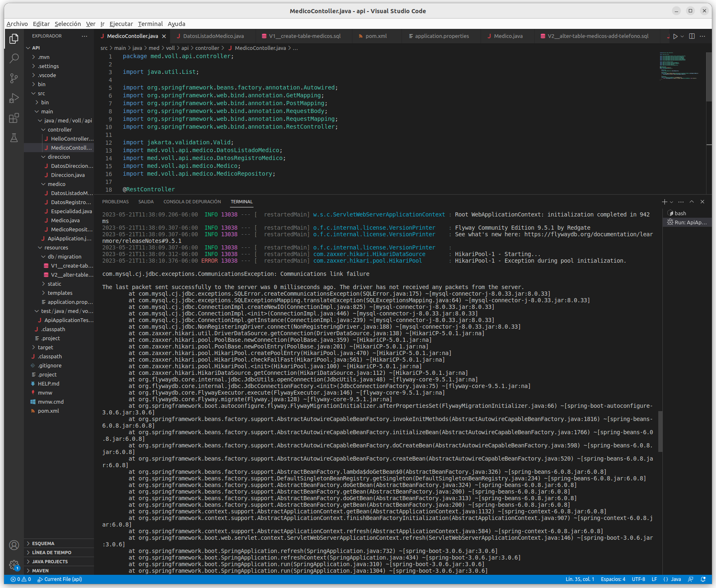This screenshot has width=716, height=588.
Task: Open run options dropdown arrow
Action: pyautogui.click(x=682, y=36)
